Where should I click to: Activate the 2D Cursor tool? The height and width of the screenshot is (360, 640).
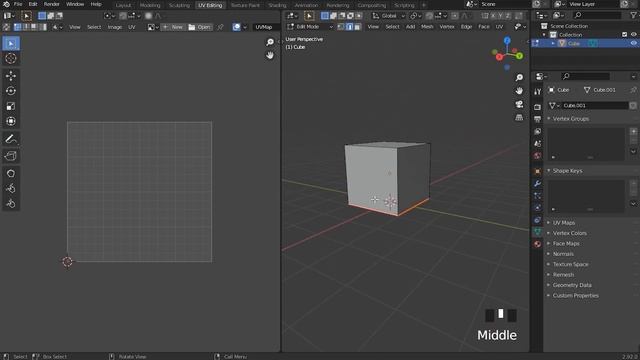pos(11,58)
